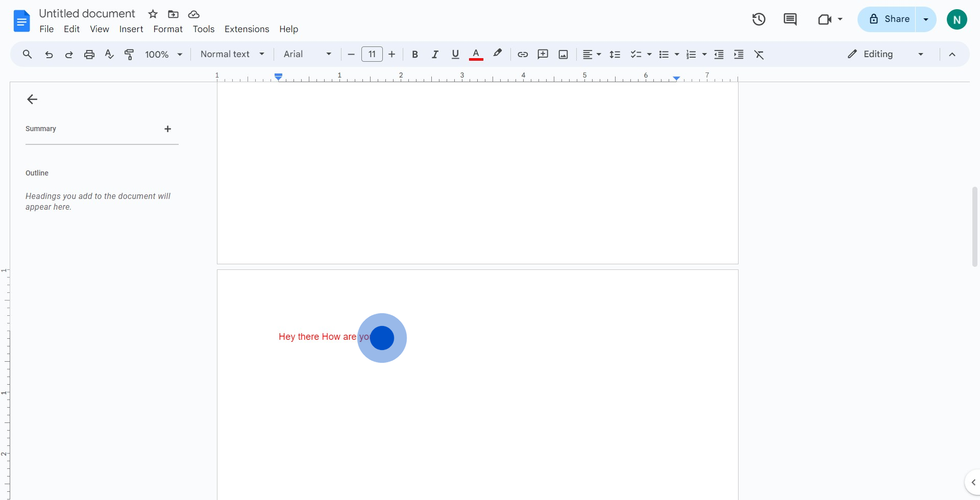Open the video call options arrow
980x500 pixels.
[x=840, y=19]
